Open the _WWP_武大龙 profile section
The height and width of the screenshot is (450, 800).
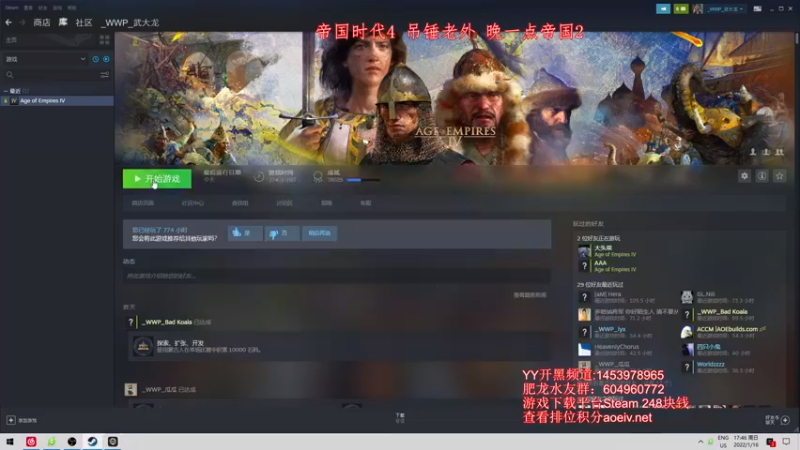[130, 22]
